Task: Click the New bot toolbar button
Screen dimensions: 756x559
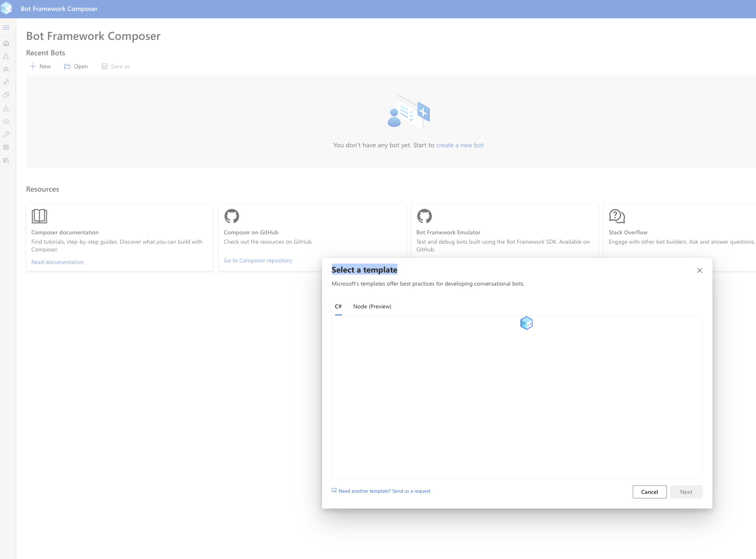Action: 40,66
